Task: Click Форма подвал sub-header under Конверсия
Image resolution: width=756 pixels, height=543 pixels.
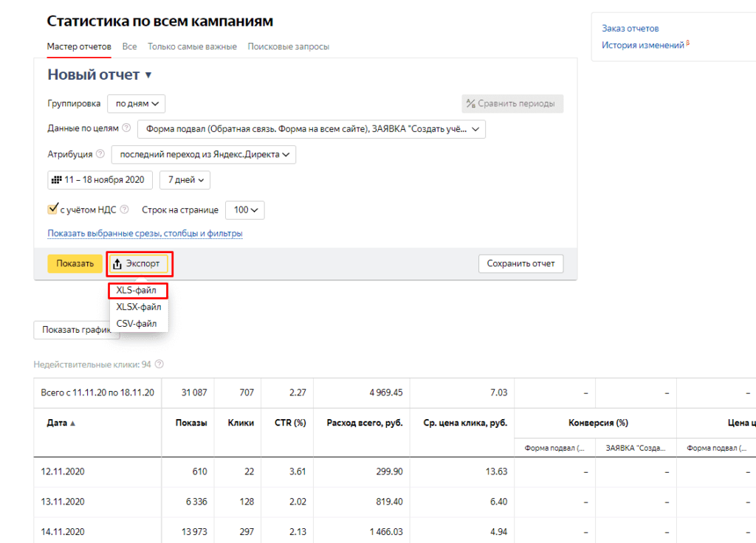Action: tap(554, 448)
